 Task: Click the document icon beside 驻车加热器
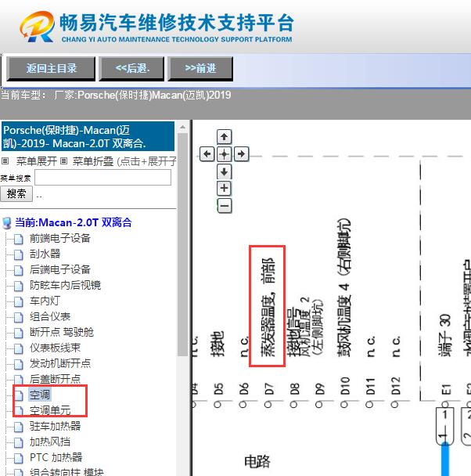point(19,427)
